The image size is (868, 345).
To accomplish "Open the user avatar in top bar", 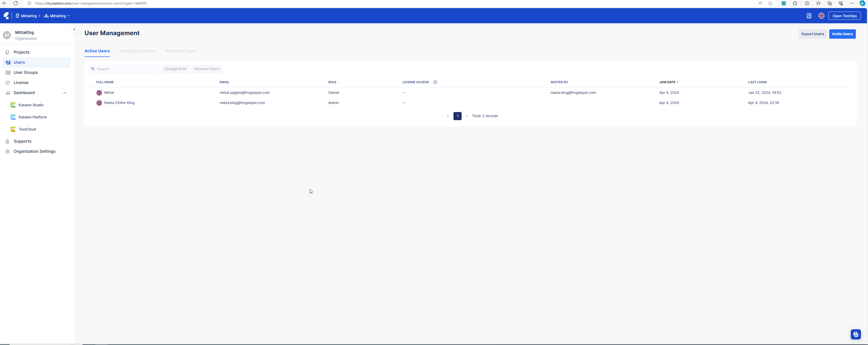I will coord(821,16).
